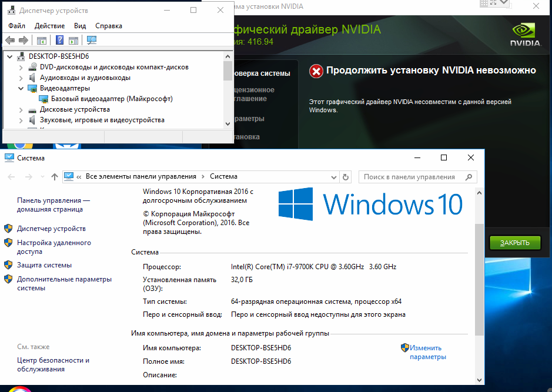Click the Система breadcrumb in address bar

tap(223, 176)
